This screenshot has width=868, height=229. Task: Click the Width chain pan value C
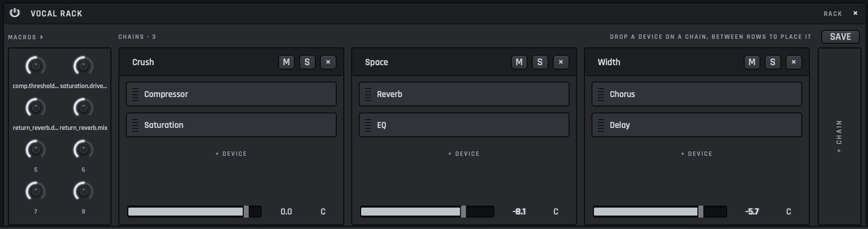[x=788, y=212]
